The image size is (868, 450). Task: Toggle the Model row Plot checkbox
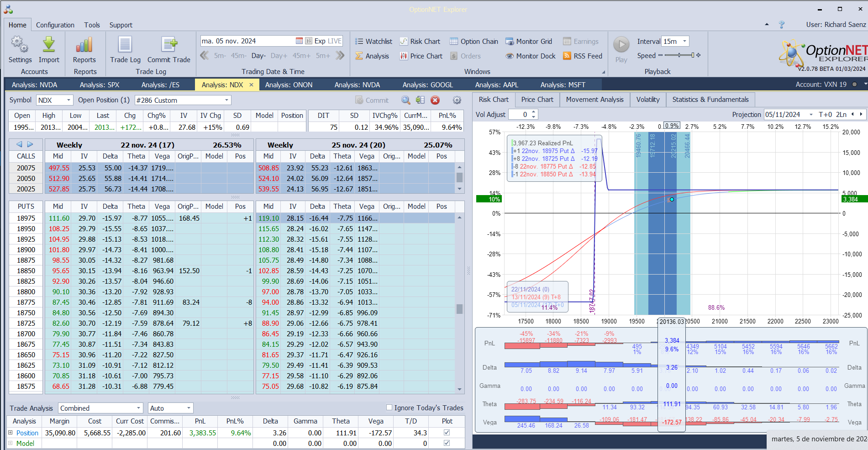(447, 443)
